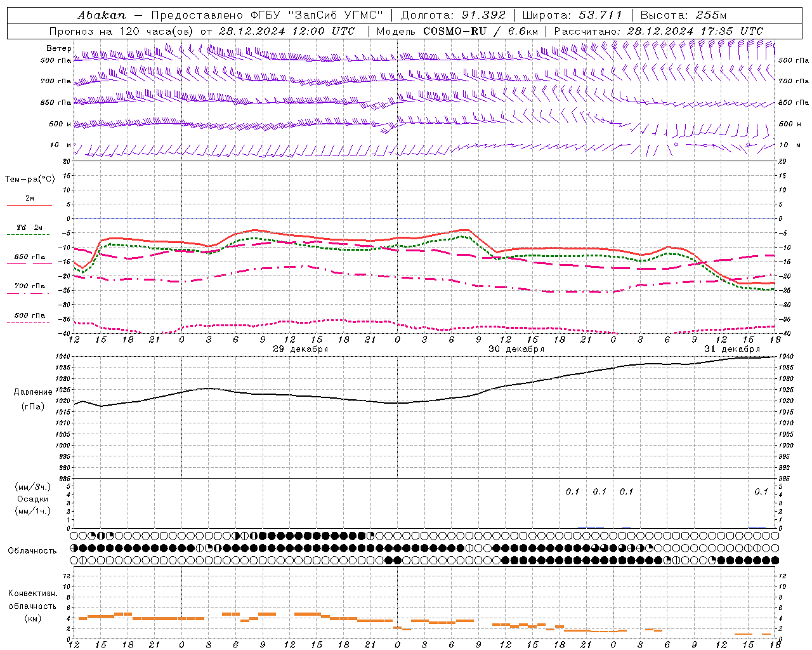The image size is (812, 650).
Task: Click the Давление panel label
Action: click(x=32, y=392)
